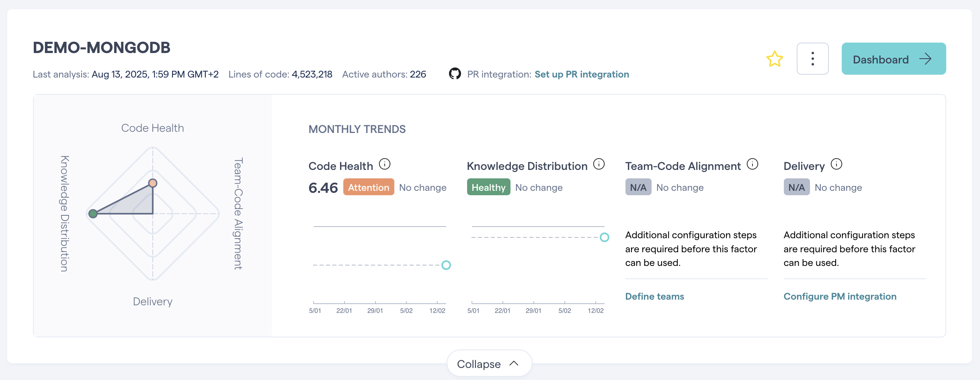This screenshot has width=980, height=380.
Task: Open the Define teams link
Action: (x=654, y=296)
